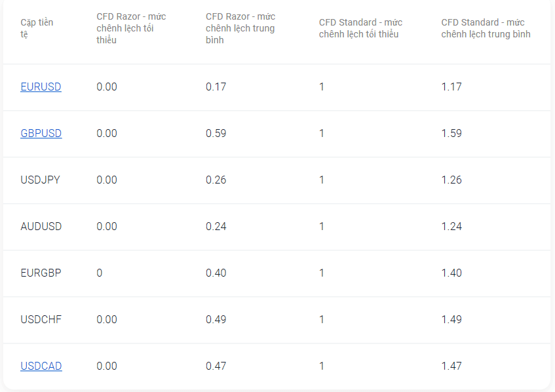Click GBPUSD Standard average spread 1.59
555x392 pixels.
[x=451, y=133]
